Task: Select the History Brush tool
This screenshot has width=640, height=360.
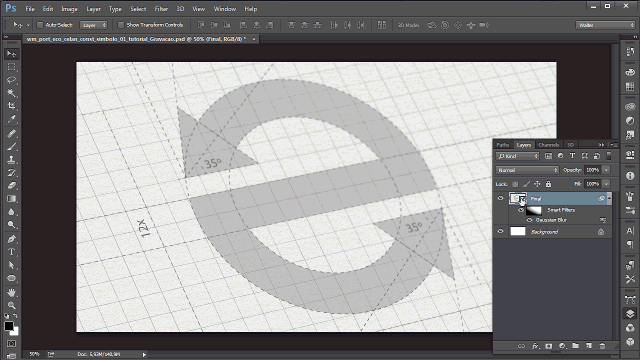Action: coord(11,173)
